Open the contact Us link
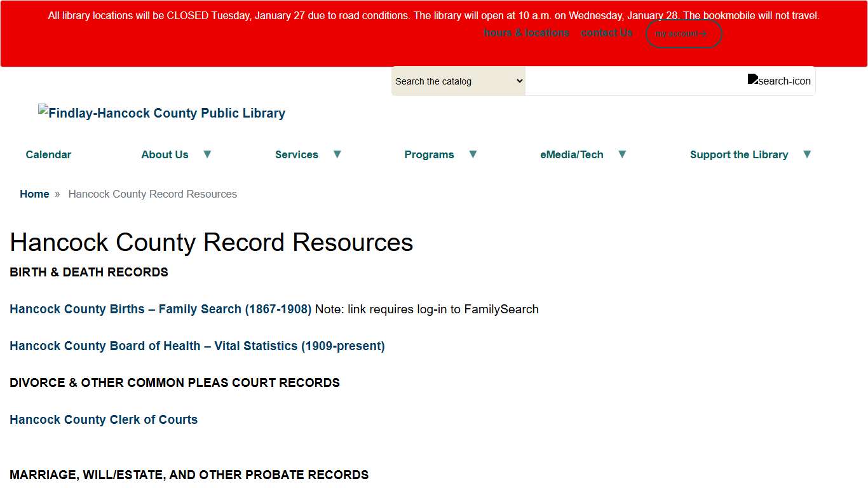This screenshot has width=868, height=488. click(606, 32)
